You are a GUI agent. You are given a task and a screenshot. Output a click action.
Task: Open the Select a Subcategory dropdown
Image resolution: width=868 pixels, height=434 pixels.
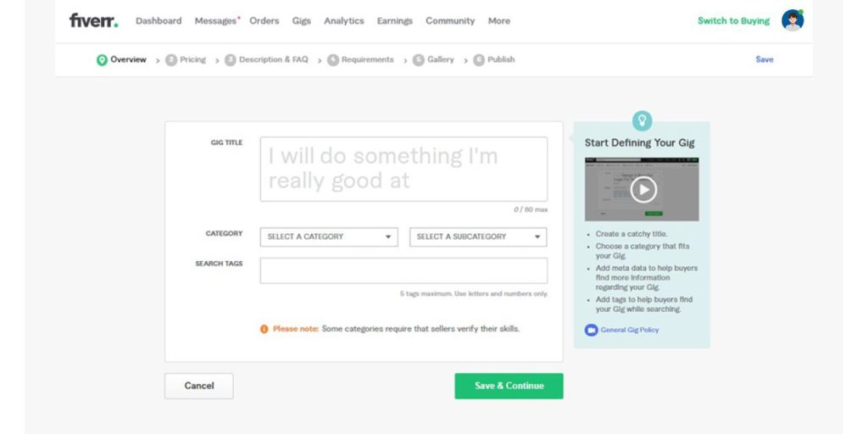click(x=478, y=237)
